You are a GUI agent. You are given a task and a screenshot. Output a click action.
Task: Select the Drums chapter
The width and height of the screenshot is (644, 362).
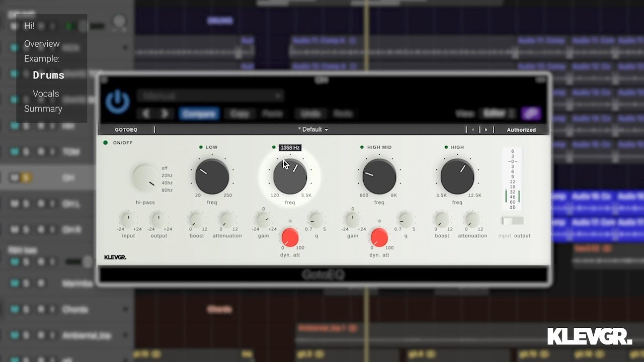48,75
